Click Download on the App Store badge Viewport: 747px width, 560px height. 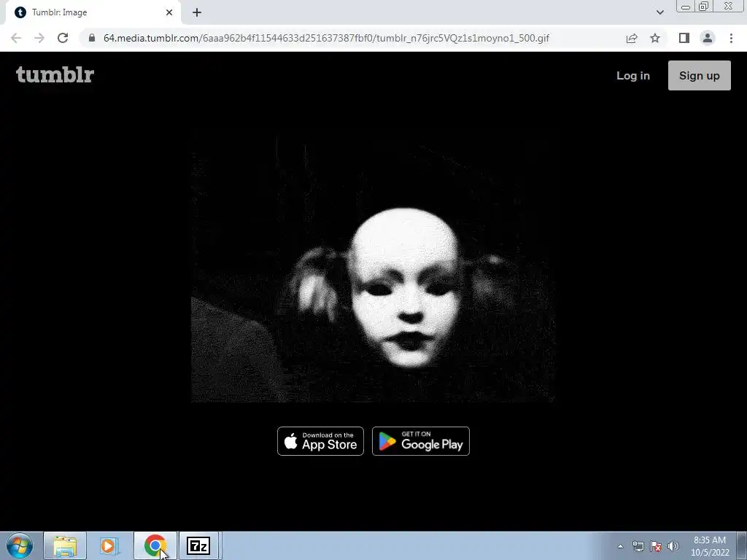pos(320,441)
